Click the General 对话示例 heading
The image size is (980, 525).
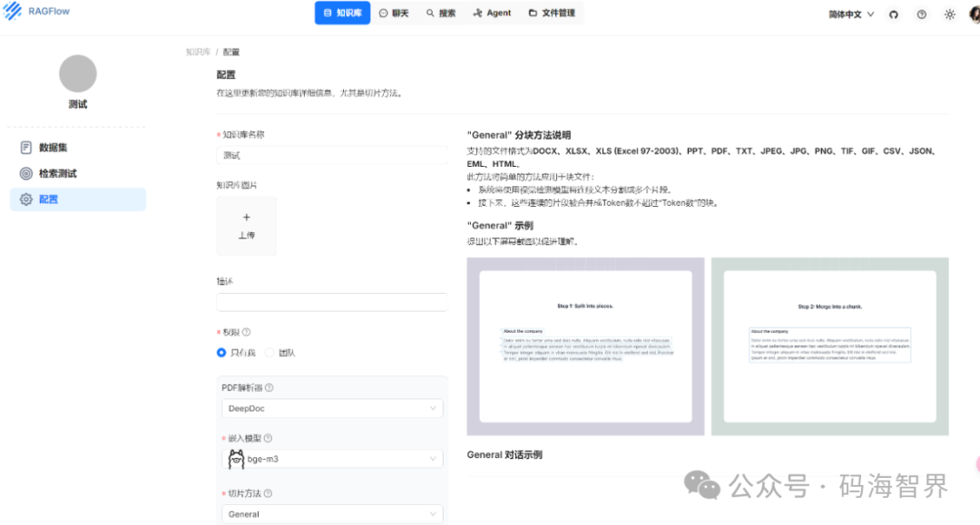click(x=505, y=454)
